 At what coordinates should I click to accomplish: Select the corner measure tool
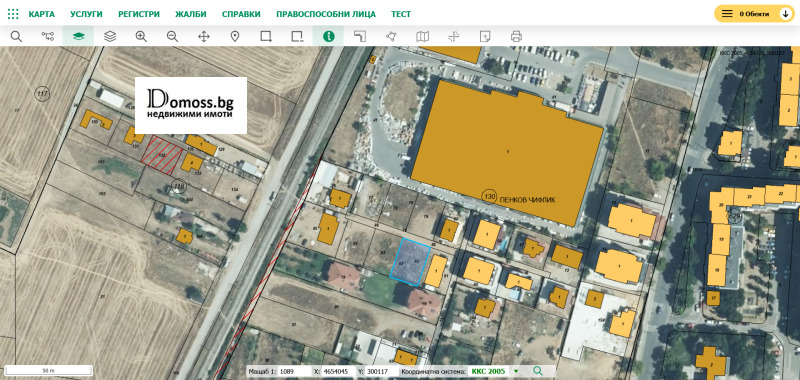360,36
